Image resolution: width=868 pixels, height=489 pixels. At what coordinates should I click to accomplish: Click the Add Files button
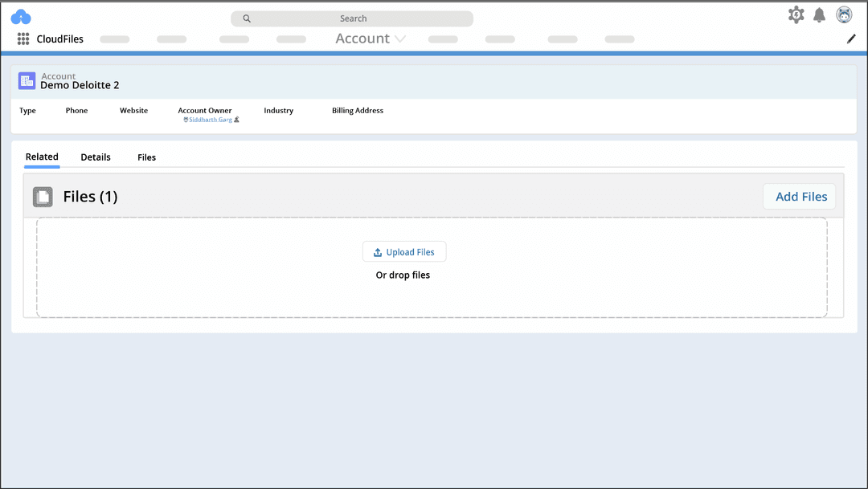(x=799, y=196)
